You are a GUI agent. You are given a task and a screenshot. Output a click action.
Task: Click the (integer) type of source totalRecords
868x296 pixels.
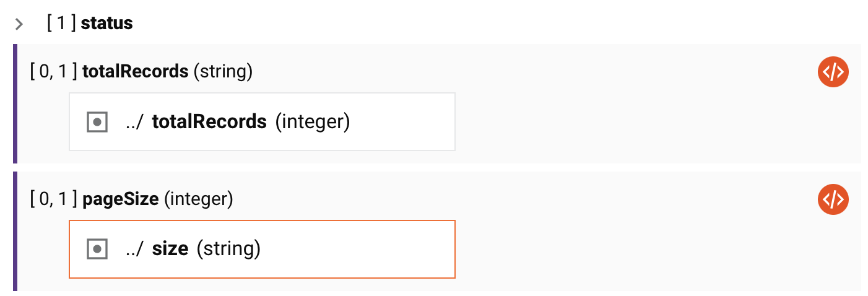point(313,122)
